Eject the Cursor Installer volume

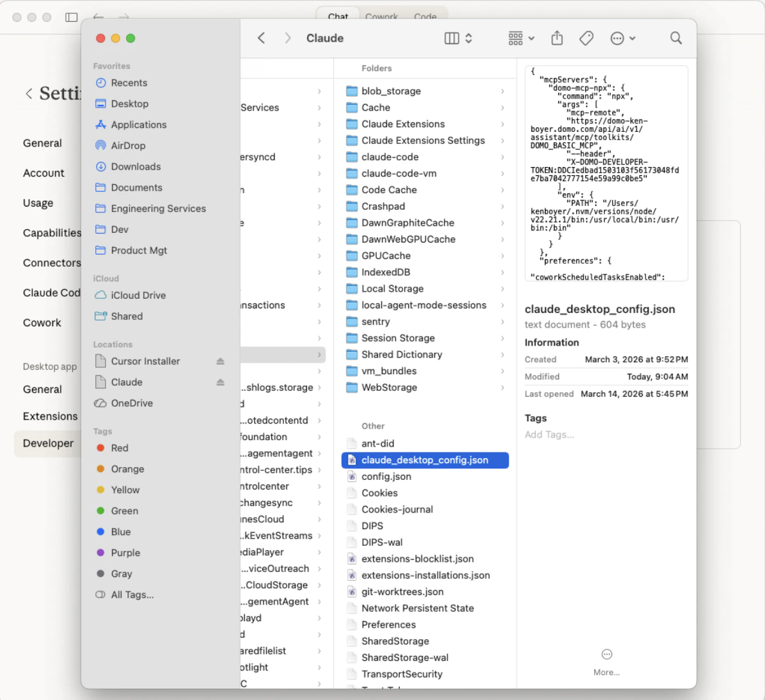click(220, 362)
